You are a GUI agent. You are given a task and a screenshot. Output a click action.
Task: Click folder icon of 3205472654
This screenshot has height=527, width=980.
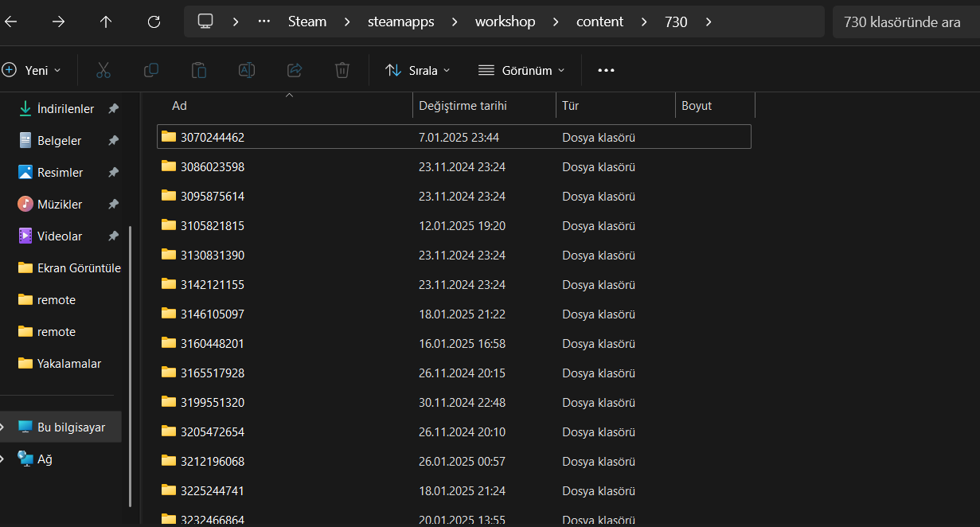(x=169, y=431)
